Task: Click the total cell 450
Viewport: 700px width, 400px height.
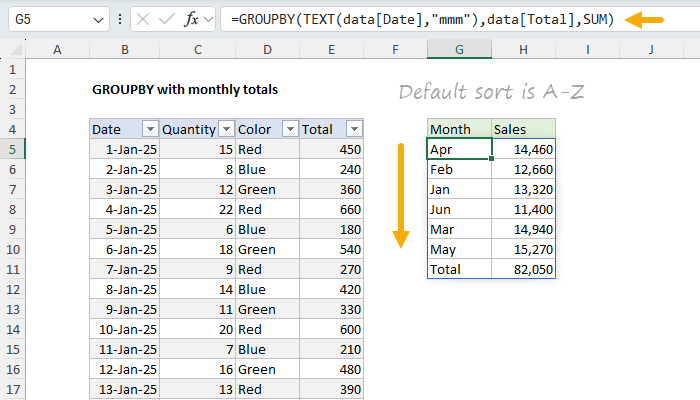Action: [x=331, y=149]
